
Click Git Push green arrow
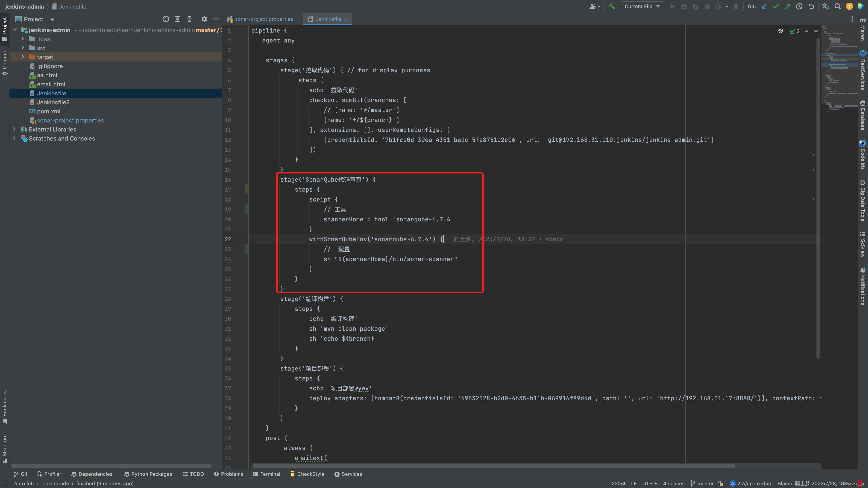[788, 6]
